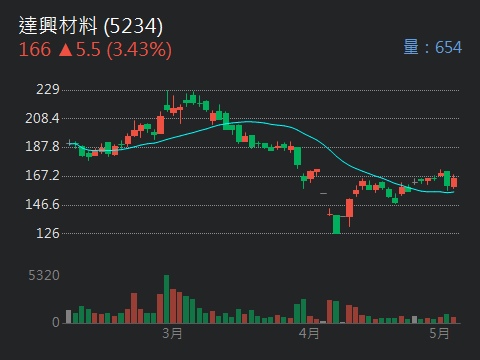Click the large green candlestick at the April low
Image resolution: width=480 pixels, height=360 pixels.
[x=337, y=224]
